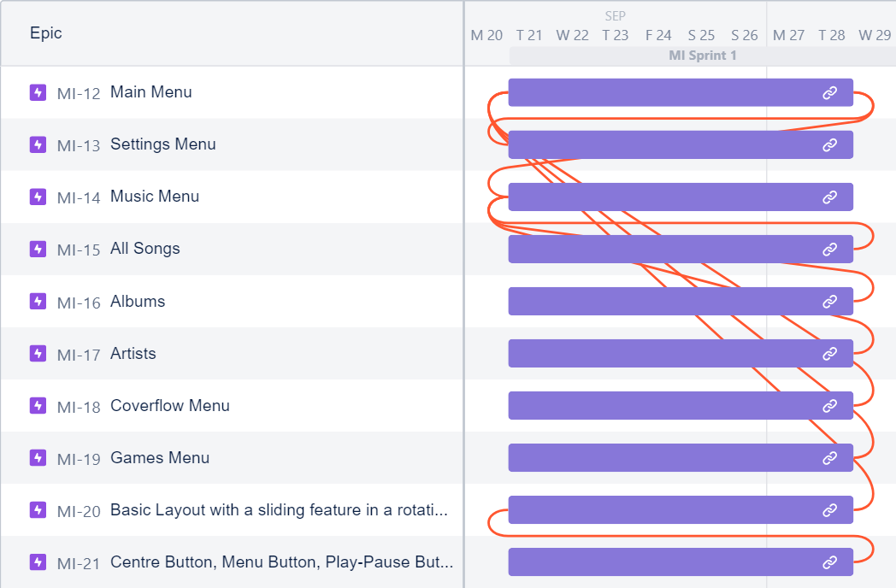
Task: Click the MI-16 Albums timeline bar
Action: 681,301
